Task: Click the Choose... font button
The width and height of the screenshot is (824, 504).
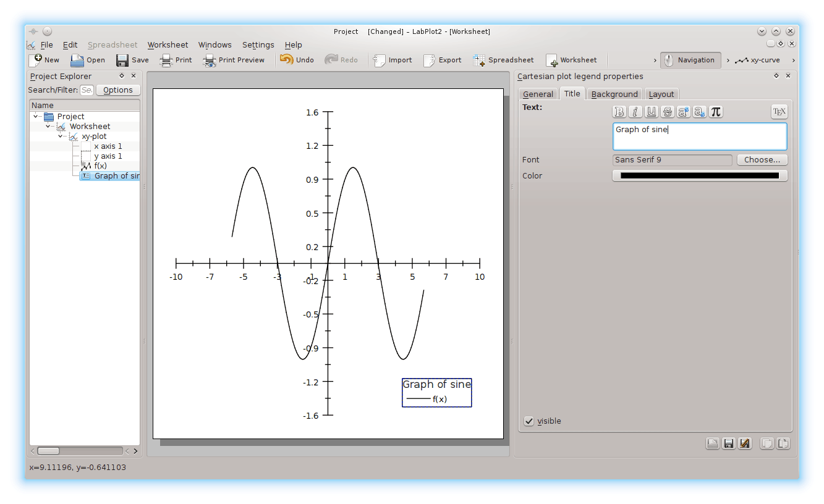Action: click(762, 160)
